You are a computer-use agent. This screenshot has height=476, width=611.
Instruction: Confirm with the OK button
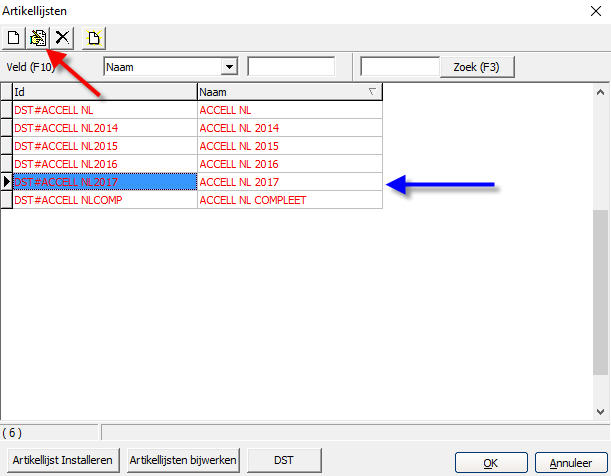click(x=491, y=463)
